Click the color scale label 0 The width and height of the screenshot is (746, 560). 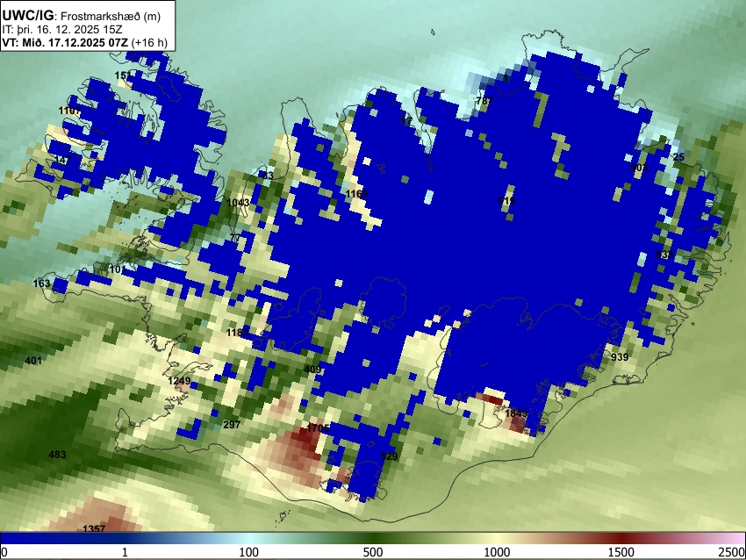click(4, 552)
